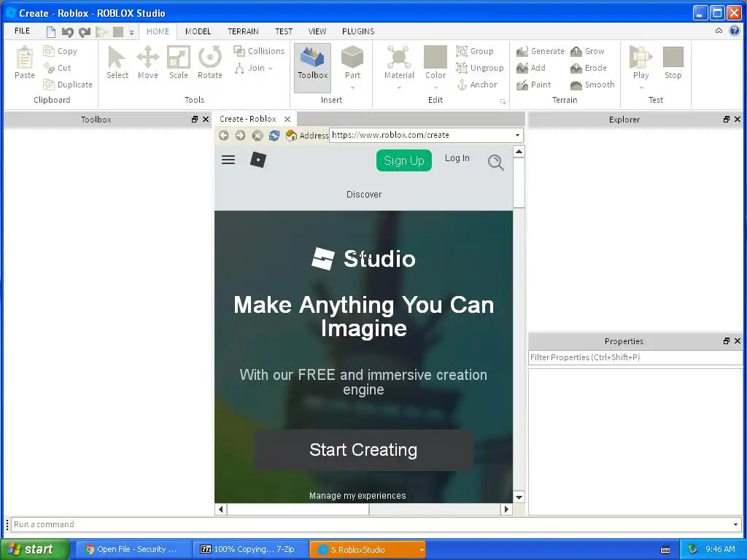Click the browser Forward arrow
747x560 pixels.
coord(240,135)
